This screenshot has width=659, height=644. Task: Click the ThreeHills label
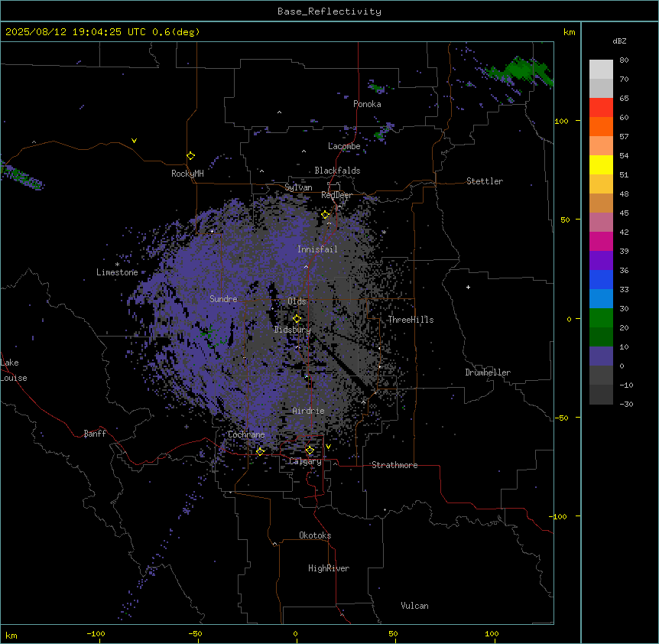point(411,320)
